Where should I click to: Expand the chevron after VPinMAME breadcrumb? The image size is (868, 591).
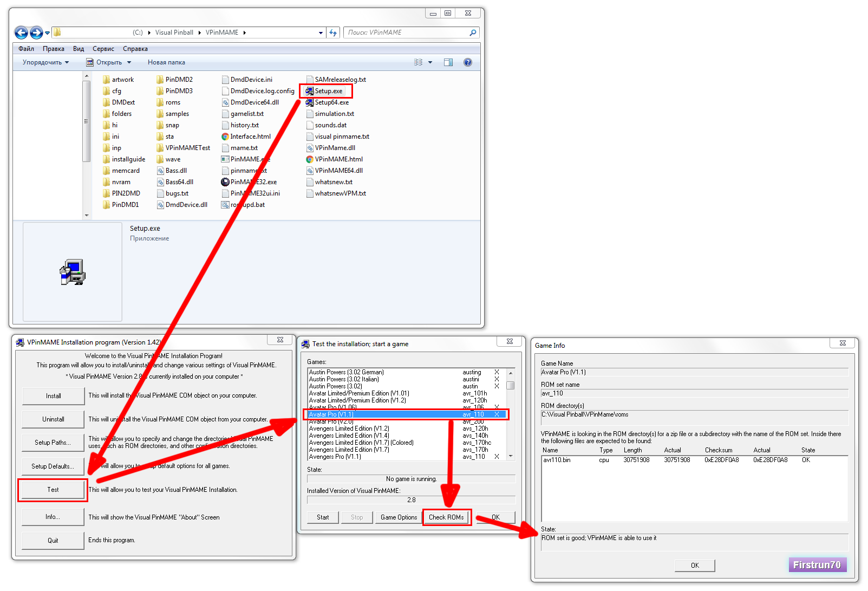(x=244, y=33)
